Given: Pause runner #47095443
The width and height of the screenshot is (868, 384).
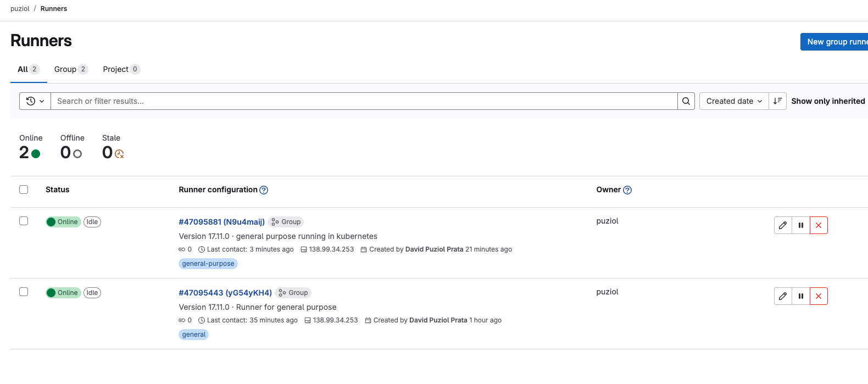Looking at the screenshot, I should (801, 296).
